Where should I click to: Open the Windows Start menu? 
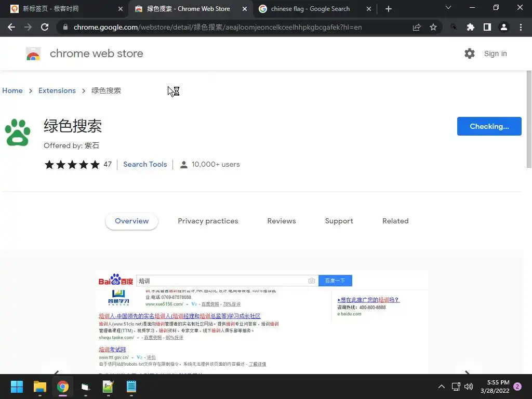(17, 387)
